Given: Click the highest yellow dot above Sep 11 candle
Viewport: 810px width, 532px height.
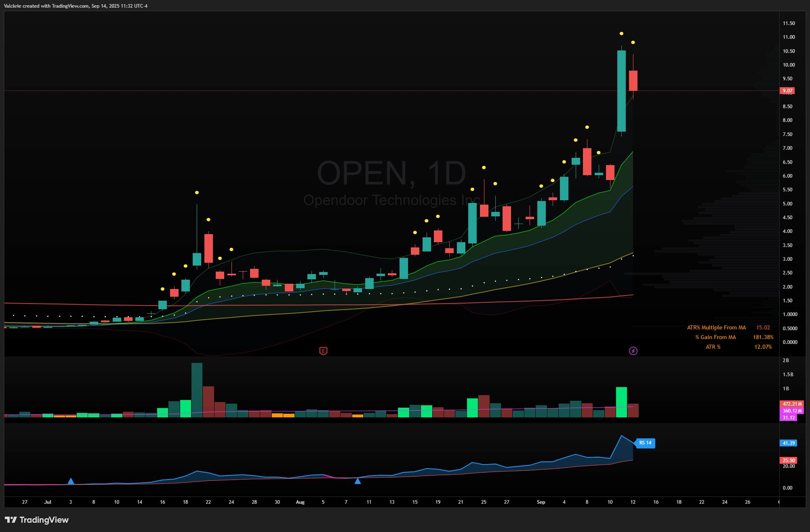Looking at the screenshot, I should coord(621,34).
